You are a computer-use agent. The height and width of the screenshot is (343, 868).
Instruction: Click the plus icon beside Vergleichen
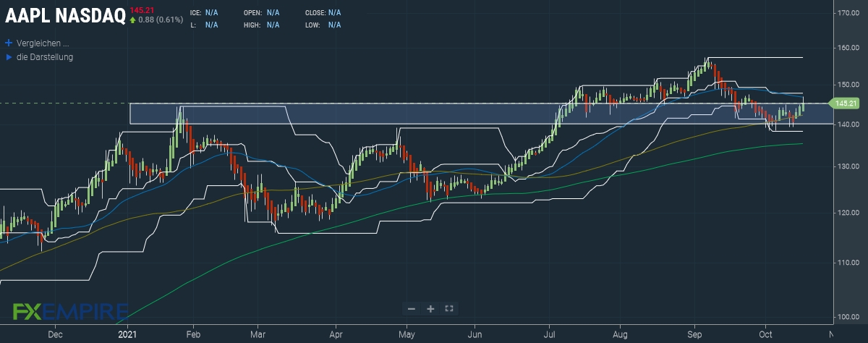pyautogui.click(x=9, y=43)
